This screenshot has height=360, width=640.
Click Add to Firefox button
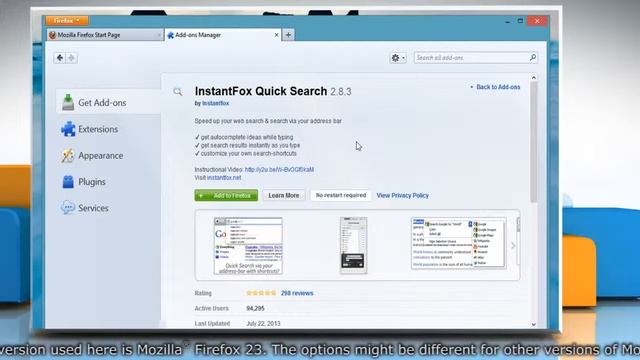(226, 196)
